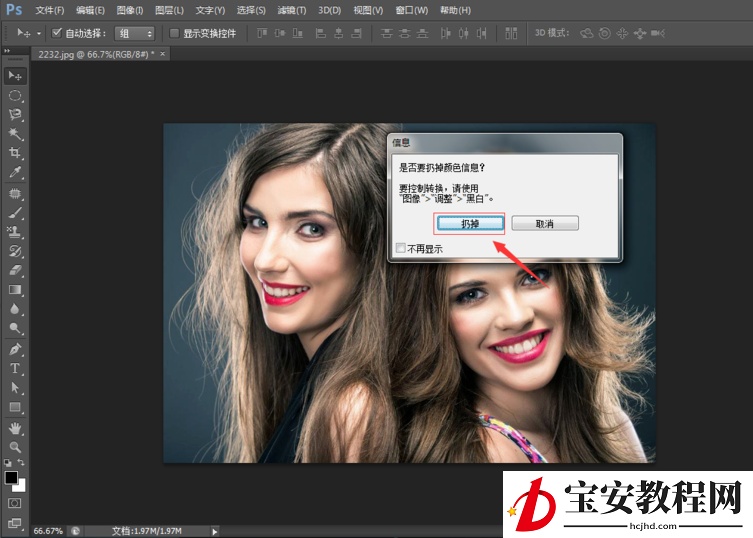Screen dimensions: 753x538
Task: Click the 3D roll mode icon
Action: coord(605,33)
